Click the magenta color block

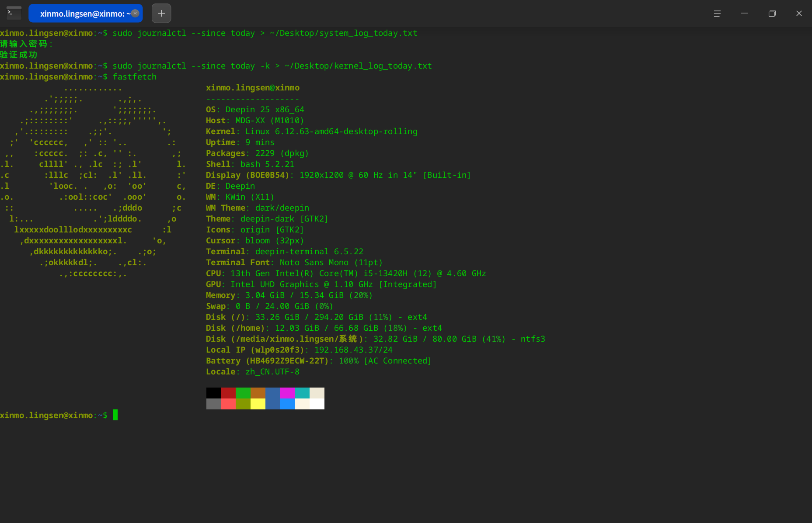coord(287,393)
